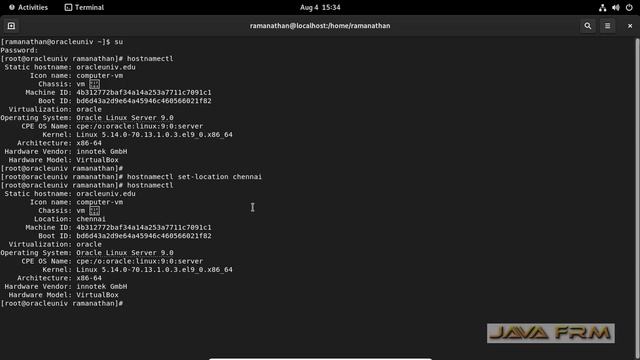The width and height of the screenshot is (640, 360).
Task: Click the '$ su' command line at top
Action: (x=62, y=42)
